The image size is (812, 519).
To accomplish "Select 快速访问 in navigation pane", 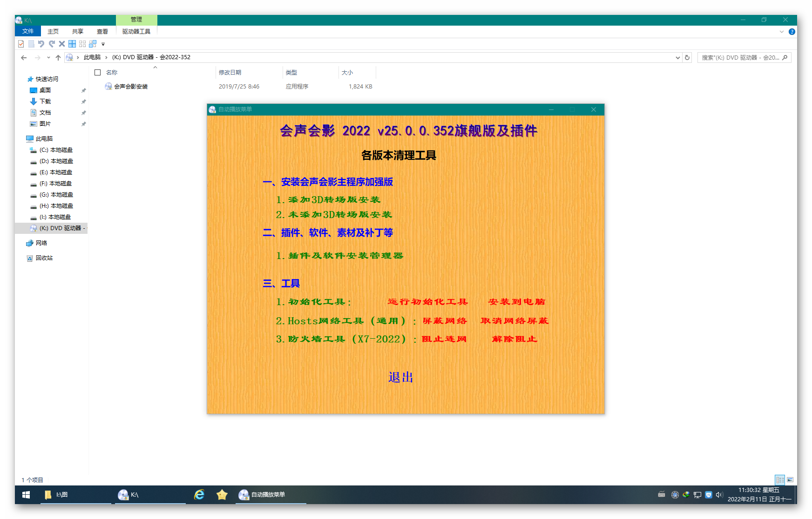I will coord(47,79).
